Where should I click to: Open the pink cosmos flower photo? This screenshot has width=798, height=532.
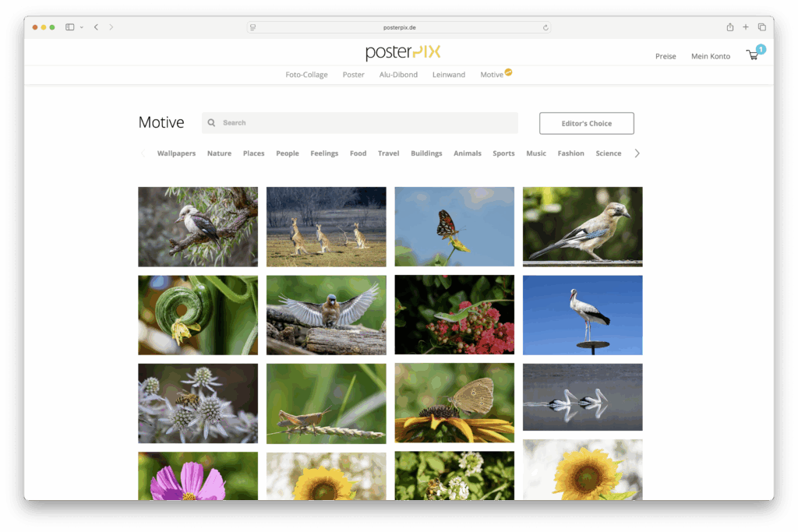point(198,476)
